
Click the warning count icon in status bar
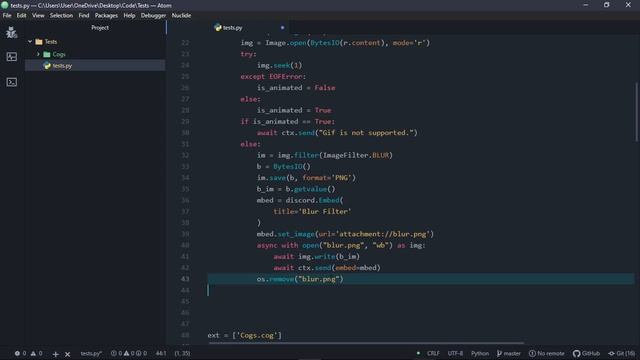[x=33, y=353]
